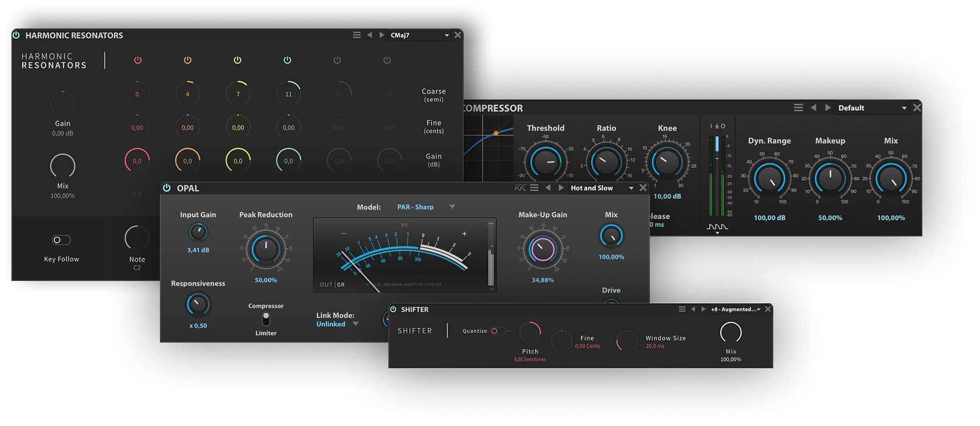The image size is (980, 426).
Task: Click the 100,00 dB Dyn. Range value
Action: [769, 218]
